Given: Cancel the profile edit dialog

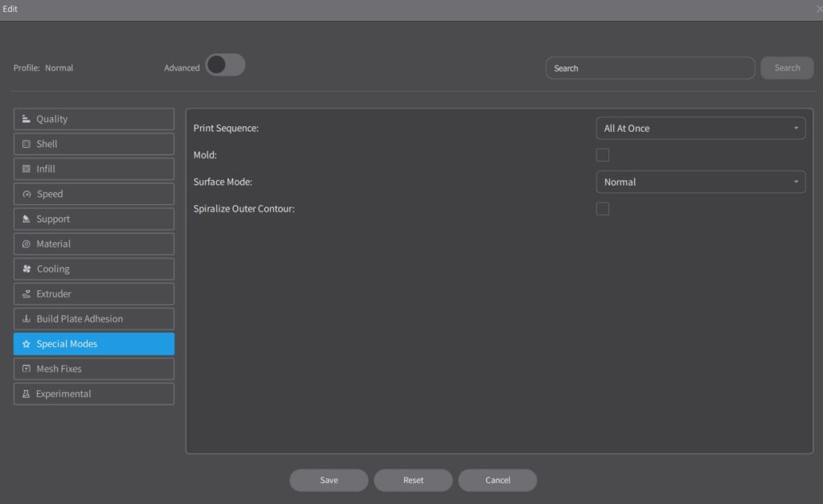Looking at the screenshot, I should tap(497, 480).
